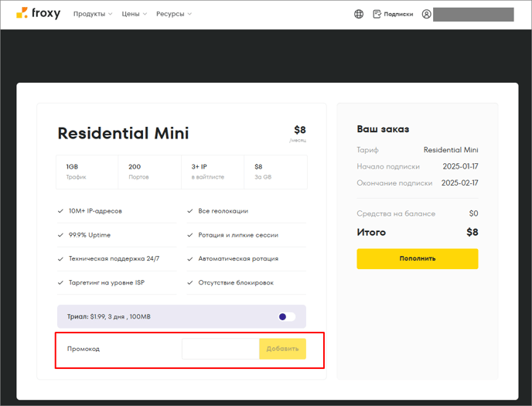Focus the Промокод input field
This screenshot has height=406, width=532.
[x=220, y=349]
